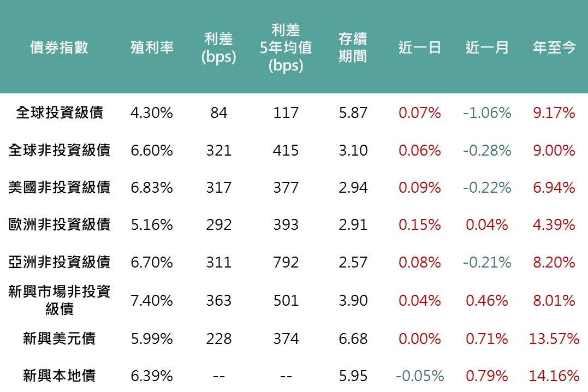
Task: Select the 近一日 column header
Action: pyautogui.click(x=419, y=47)
